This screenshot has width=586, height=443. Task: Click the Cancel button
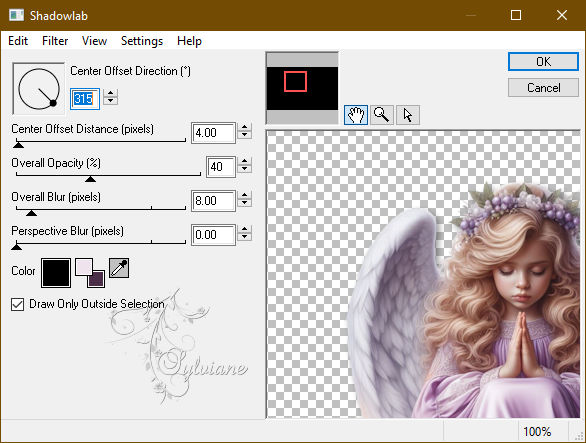click(x=543, y=88)
